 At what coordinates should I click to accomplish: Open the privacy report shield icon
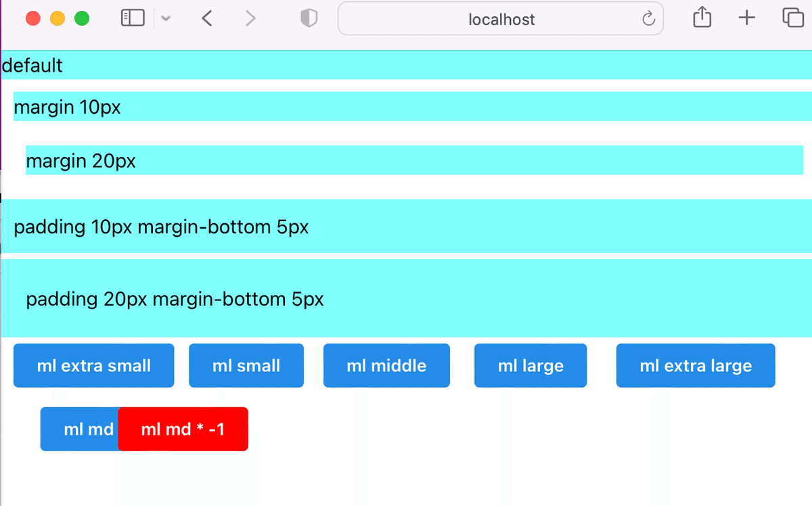click(x=309, y=18)
